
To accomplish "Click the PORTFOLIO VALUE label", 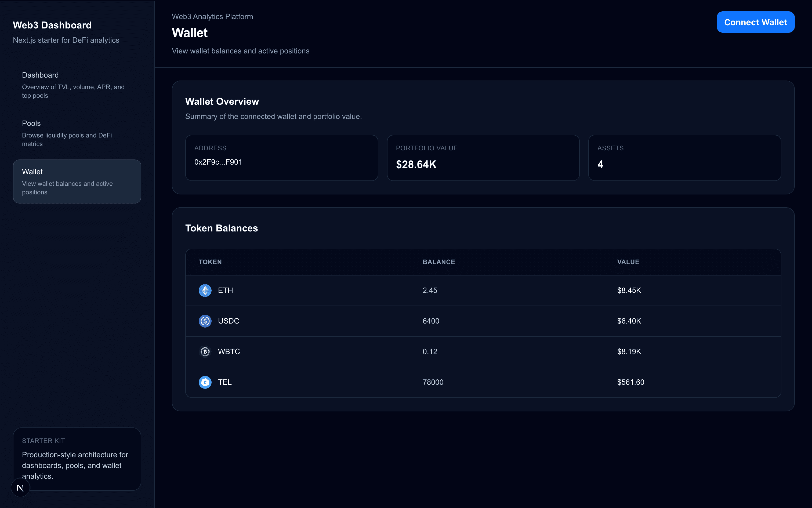I will point(427,148).
